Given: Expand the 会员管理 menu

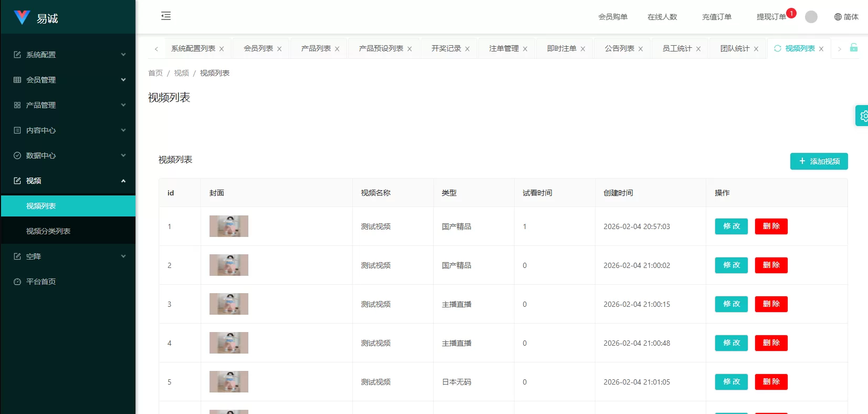Looking at the screenshot, I should pos(68,80).
